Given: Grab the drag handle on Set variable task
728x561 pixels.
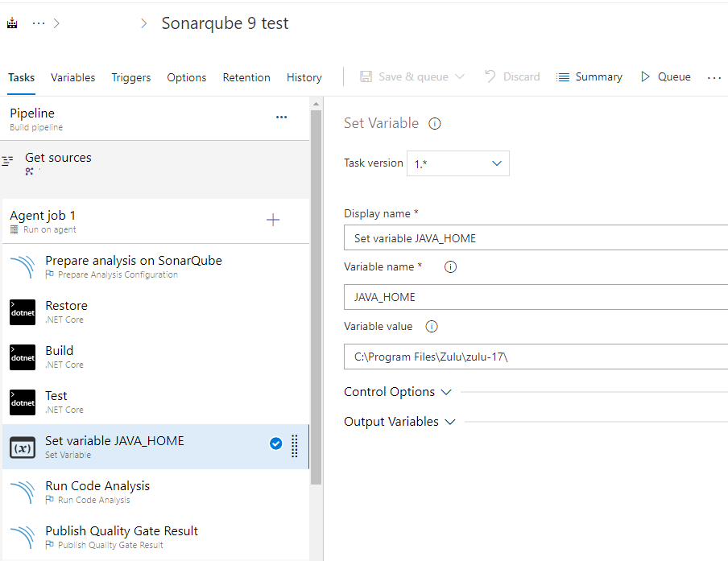Looking at the screenshot, I should 295,445.
